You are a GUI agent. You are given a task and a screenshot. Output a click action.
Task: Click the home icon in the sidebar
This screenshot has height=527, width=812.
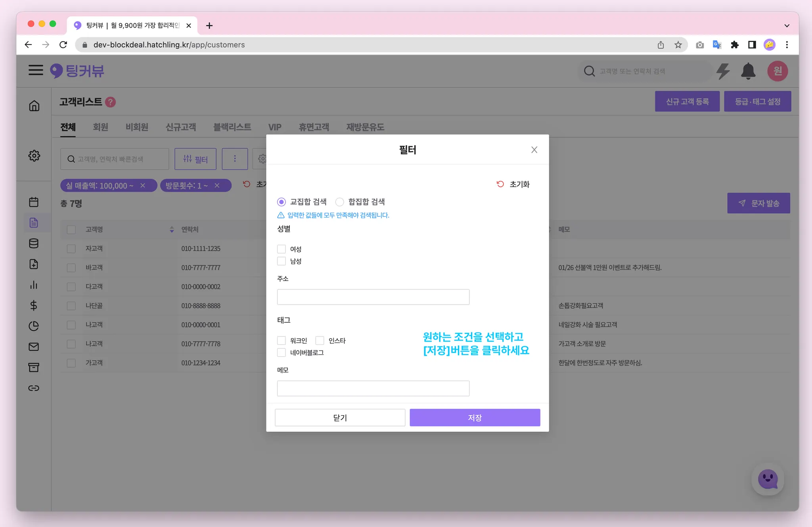[34, 106]
